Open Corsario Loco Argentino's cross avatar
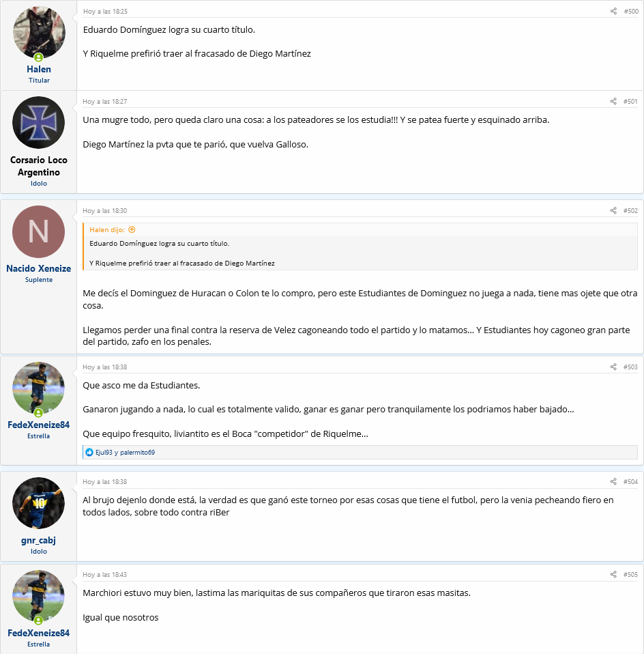This screenshot has height=654, width=644. coord(39,123)
